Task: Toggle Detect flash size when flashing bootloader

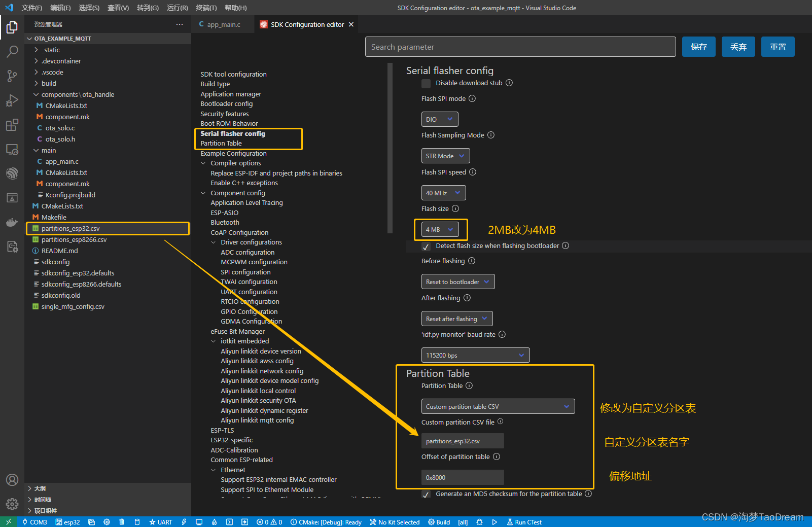Action: pos(426,247)
